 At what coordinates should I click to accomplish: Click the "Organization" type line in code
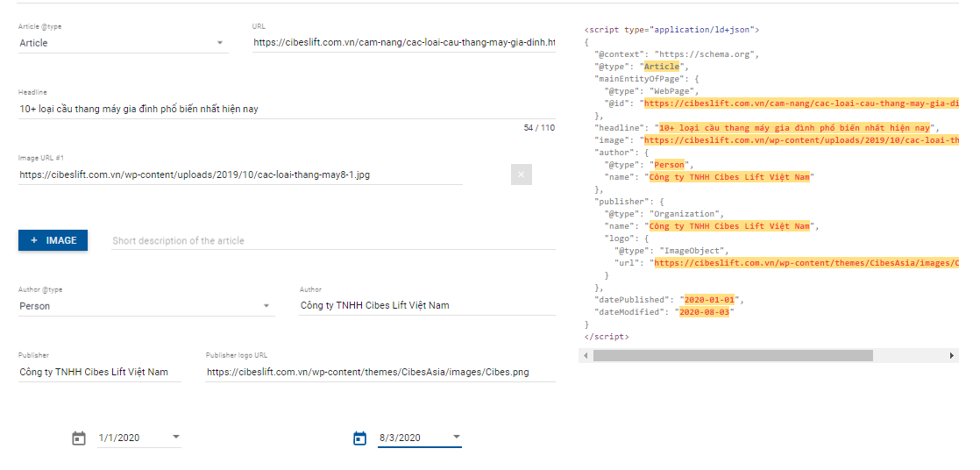[664, 214]
